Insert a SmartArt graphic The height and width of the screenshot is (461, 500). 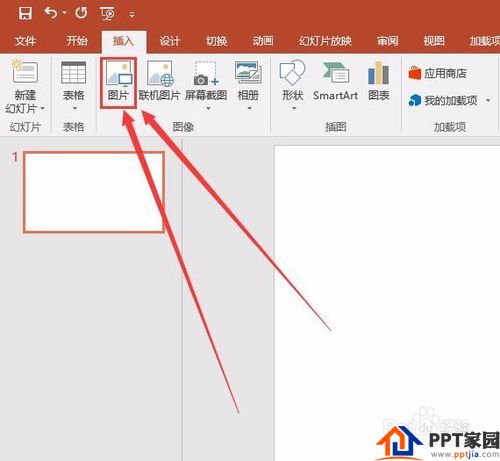click(x=335, y=82)
